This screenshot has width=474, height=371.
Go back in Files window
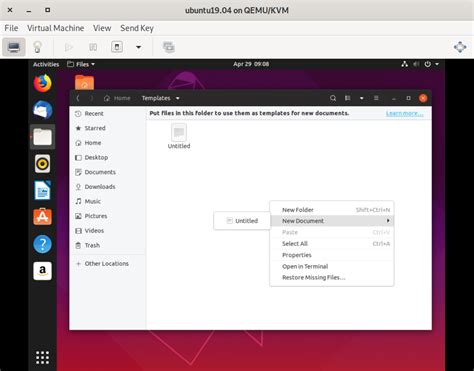[x=78, y=98]
